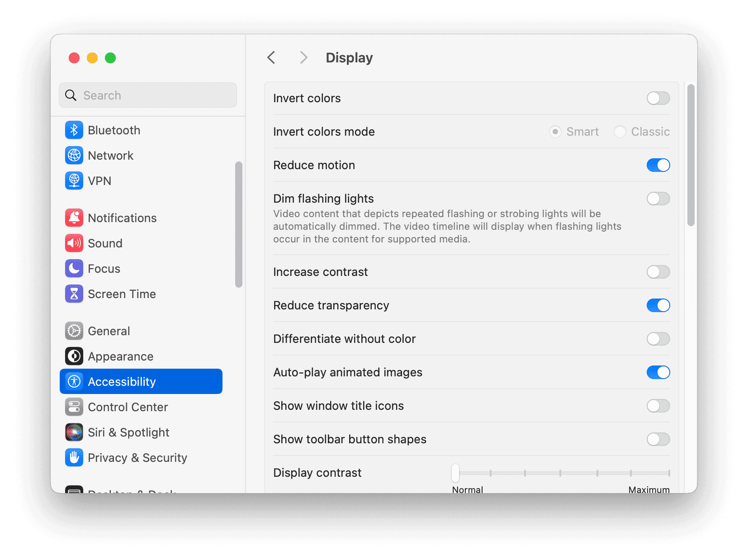Close the System Settings window
Screen dimensions: 748x560
(x=74, y=58)
